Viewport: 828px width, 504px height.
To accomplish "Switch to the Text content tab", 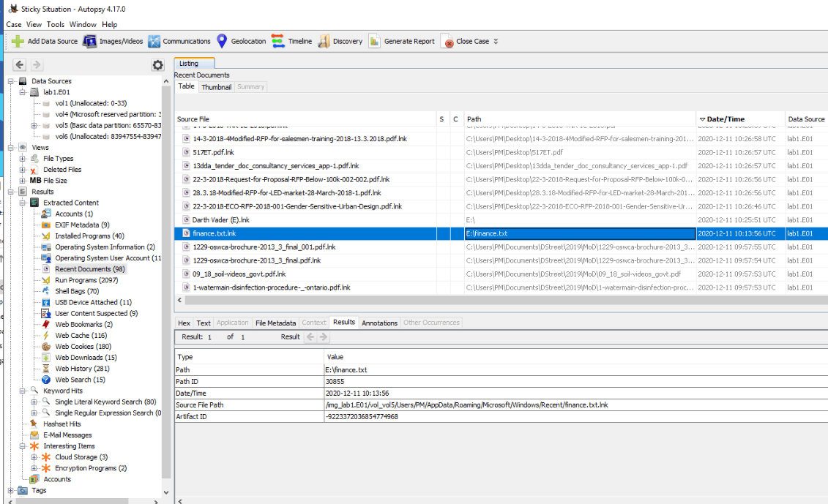I will pos(204,323).
